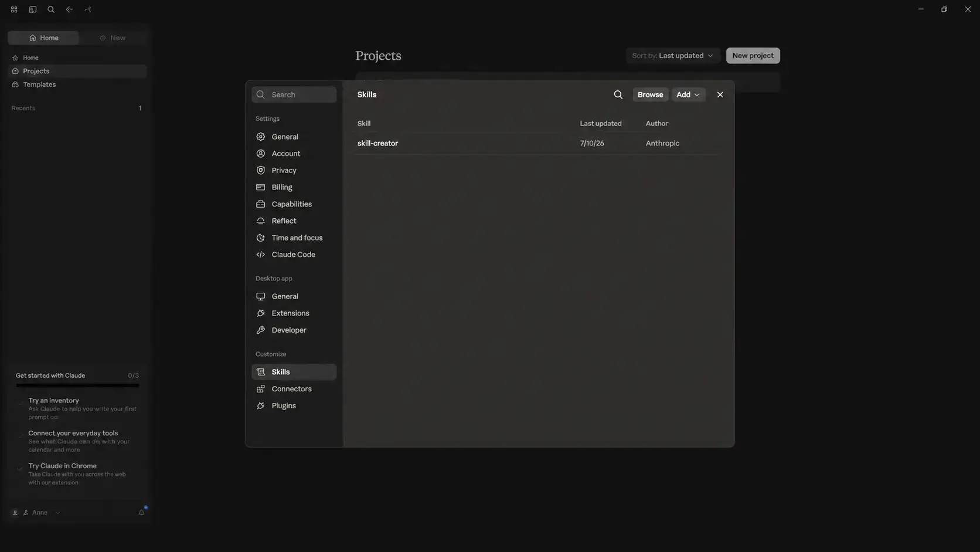Click the Account person icon

point(261,154)
